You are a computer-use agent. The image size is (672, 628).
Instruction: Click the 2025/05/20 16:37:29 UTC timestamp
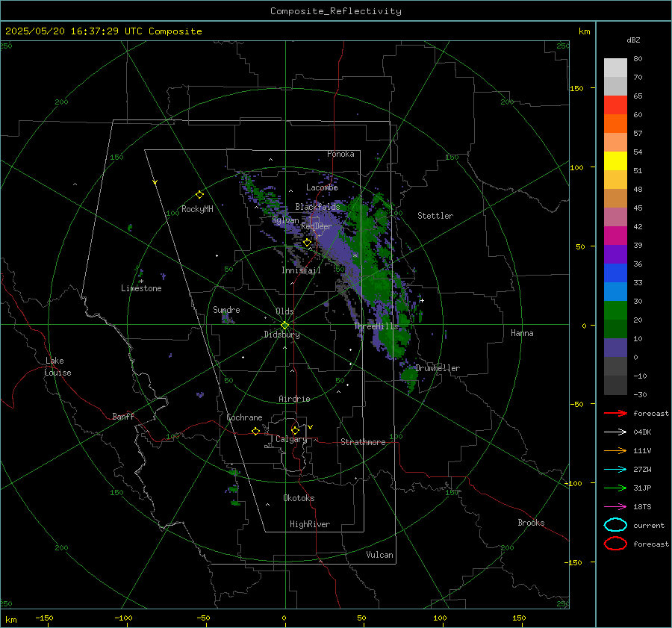pyautogui.click(x=74, y=31)
